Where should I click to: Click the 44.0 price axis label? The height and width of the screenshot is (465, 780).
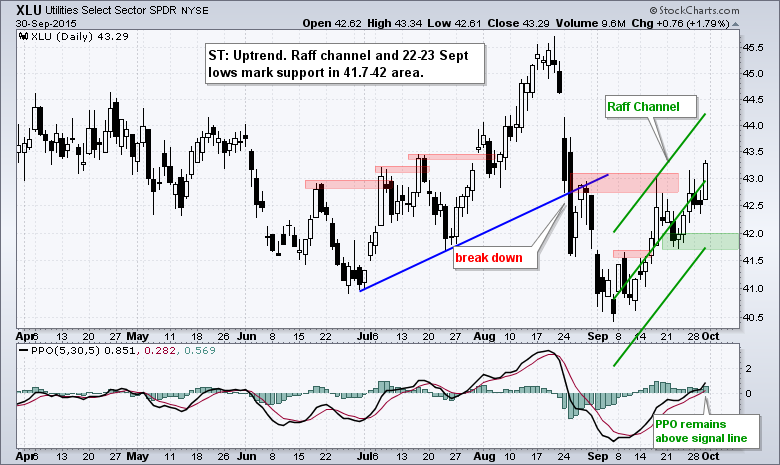752,126
